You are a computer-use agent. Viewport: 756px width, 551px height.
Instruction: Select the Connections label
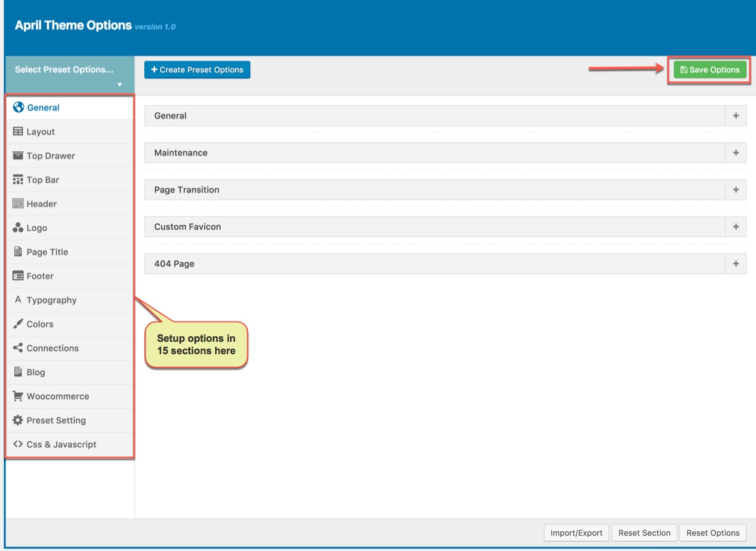click(52, 348)
